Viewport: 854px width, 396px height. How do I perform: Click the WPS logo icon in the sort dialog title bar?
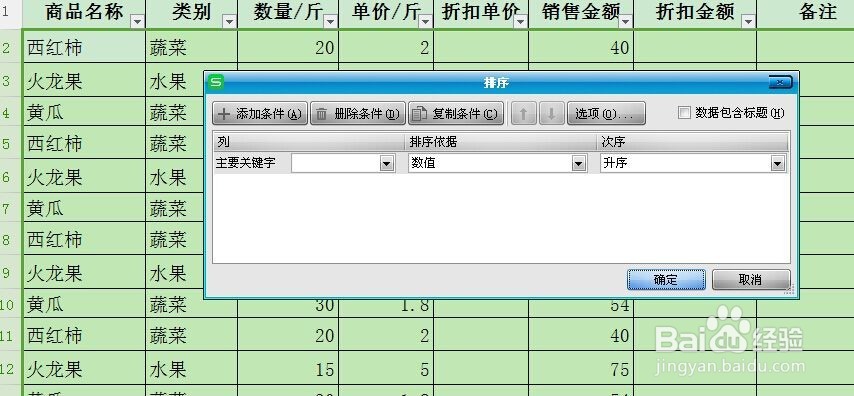pos(217,82)
